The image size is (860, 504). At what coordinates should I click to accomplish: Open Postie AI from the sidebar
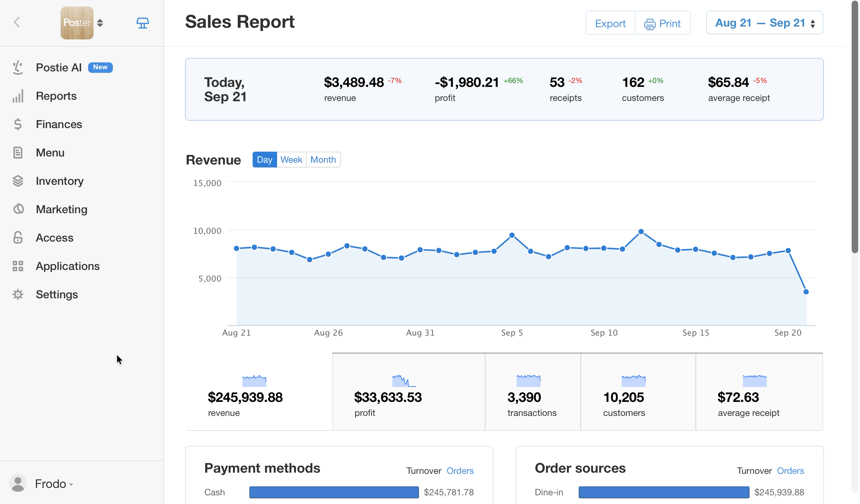(x=59, y=67)
